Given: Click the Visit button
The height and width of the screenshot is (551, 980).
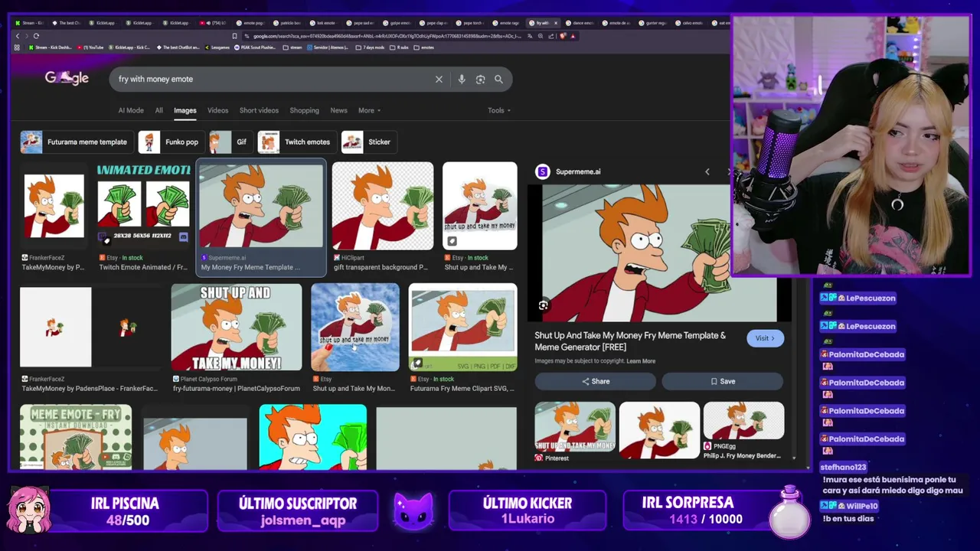Looking at the screenshot, I should [x=765, y=338].
